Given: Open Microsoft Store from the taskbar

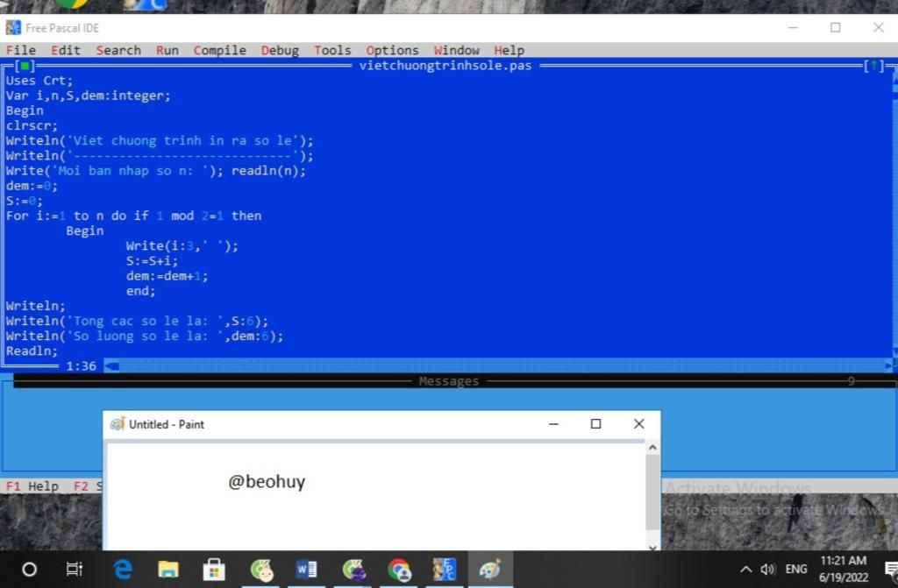Looking at the screenshot, I should click(214, 569).
